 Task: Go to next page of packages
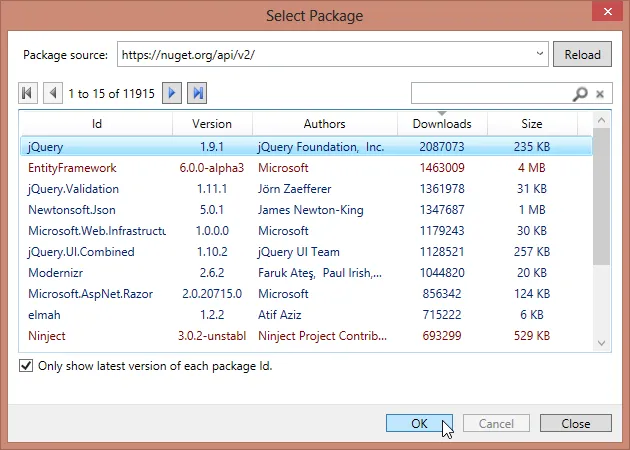coord(172,93)
